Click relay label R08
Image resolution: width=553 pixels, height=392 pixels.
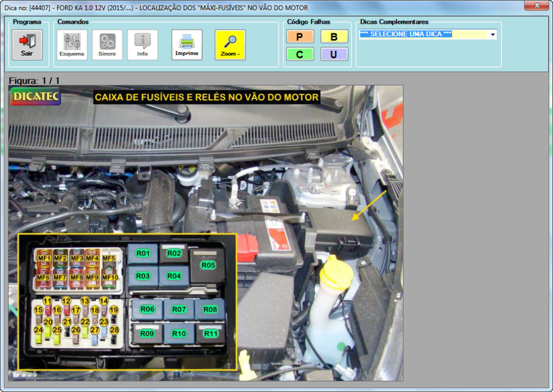(x=210, y=309)
